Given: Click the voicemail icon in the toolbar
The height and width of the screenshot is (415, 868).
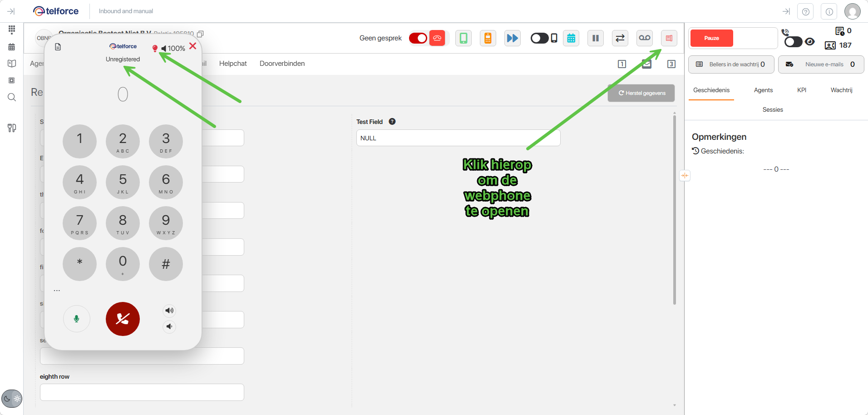Looking at the screenshot, I should (644, 38).
